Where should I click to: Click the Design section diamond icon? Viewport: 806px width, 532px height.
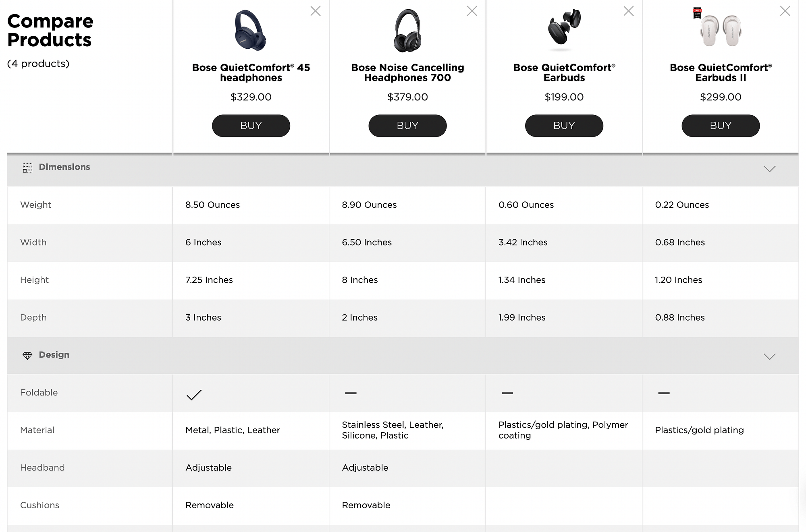coord(27,356)
